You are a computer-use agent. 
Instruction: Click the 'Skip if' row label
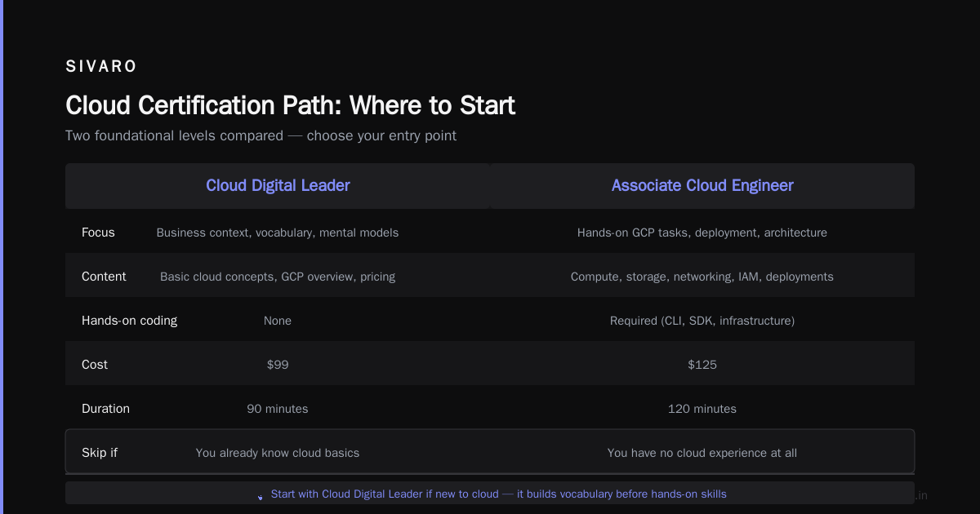[x=100, y=453]
